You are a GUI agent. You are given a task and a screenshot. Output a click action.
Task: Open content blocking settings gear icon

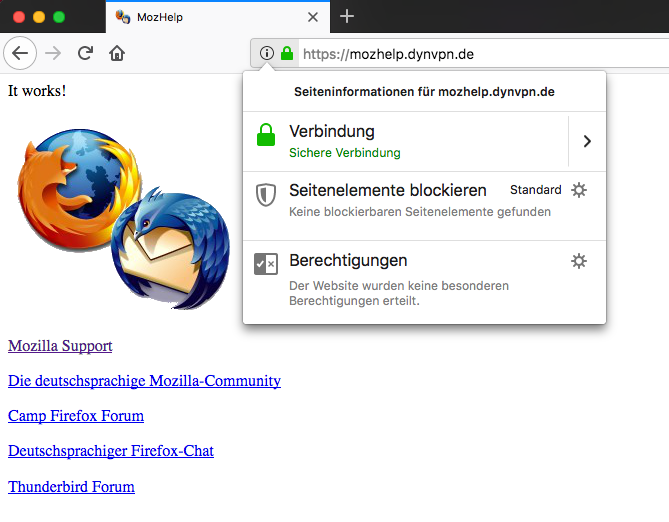pos(579,190)
